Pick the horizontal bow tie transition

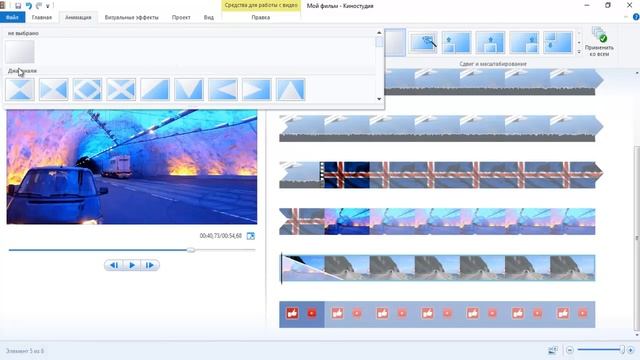pyautogui.click(x=53, y=89)
